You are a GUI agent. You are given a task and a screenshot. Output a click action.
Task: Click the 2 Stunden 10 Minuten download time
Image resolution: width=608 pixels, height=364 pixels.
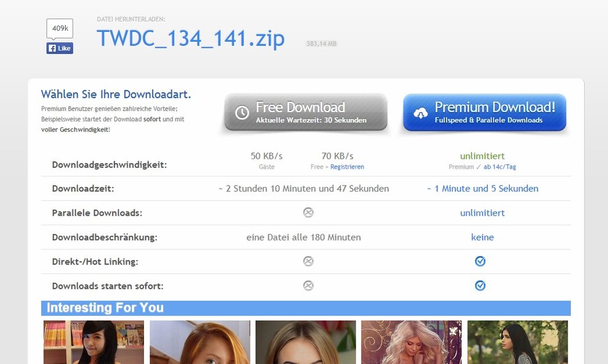click(303, 188)
